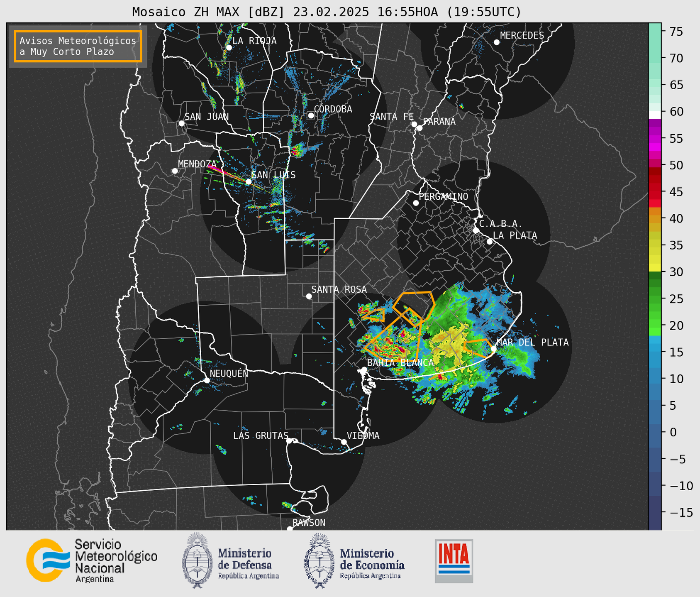
Task: Click the PARANÁ city label
Action: pyautogui.click(x=439, y=121)
